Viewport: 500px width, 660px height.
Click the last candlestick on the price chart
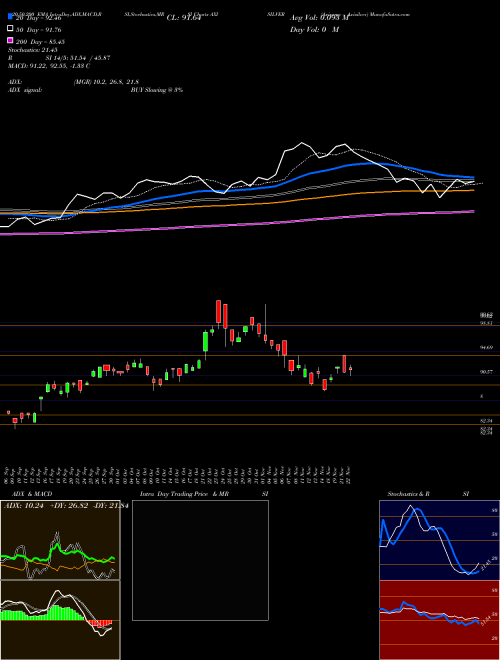coord(351,370)
